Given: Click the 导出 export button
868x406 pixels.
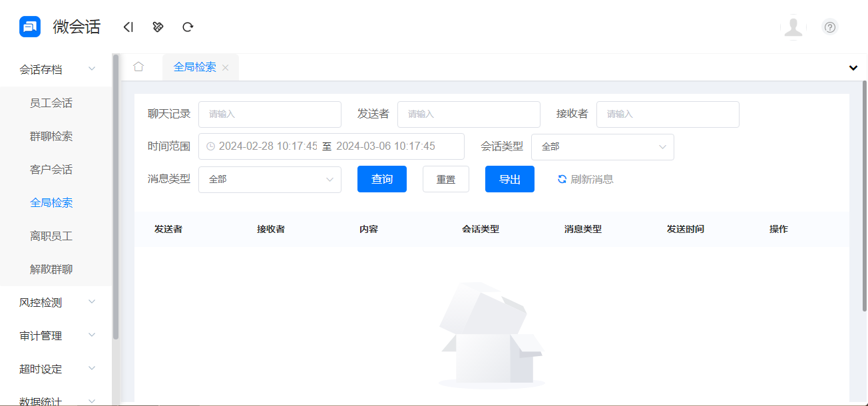Looking at the screenshot, I should [509, 178].
